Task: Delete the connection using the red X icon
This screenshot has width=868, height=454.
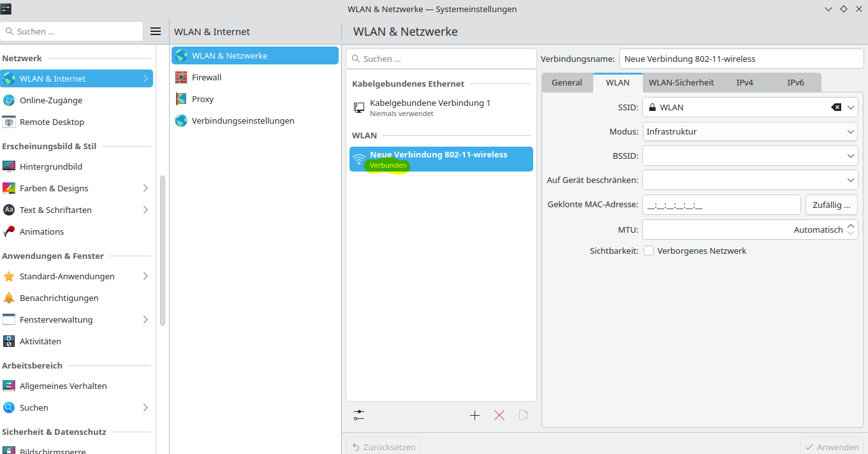Action: [x=499, y=414]
